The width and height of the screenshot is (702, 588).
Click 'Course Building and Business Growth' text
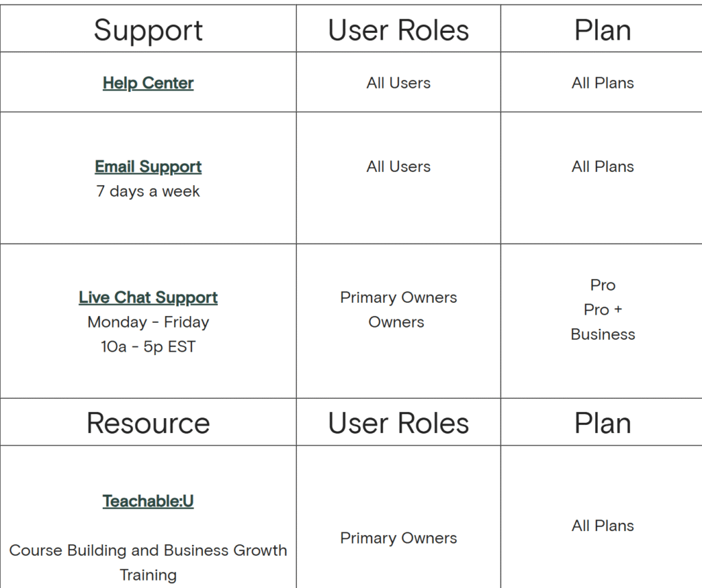coord(148,550)
